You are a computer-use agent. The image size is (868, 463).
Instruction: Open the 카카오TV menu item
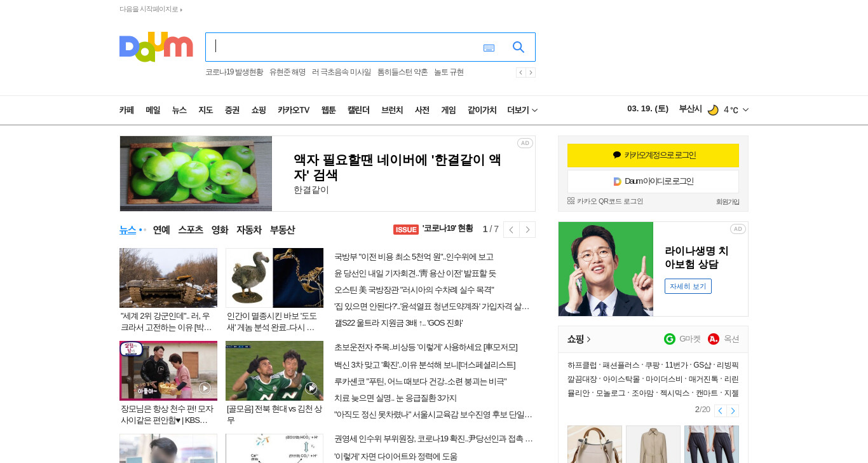pyautogui.click(x=294, y=110)
